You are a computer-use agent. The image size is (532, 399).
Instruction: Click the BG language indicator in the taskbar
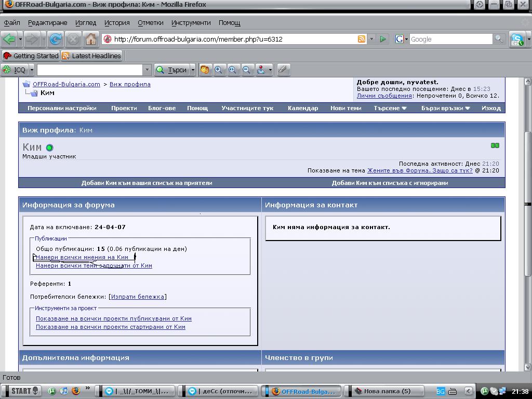[x=441, y=391]
